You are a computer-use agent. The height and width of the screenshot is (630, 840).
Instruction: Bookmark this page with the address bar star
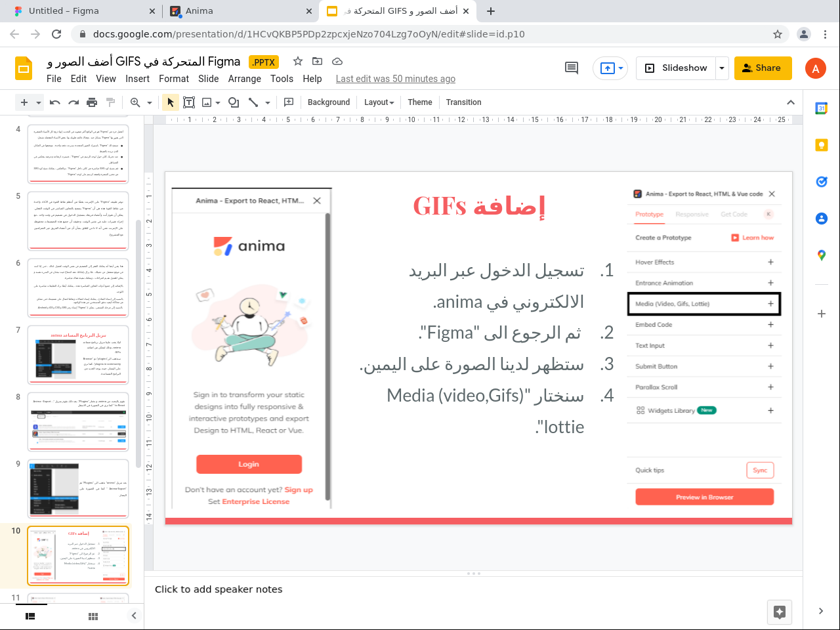(x=778, y=34)
